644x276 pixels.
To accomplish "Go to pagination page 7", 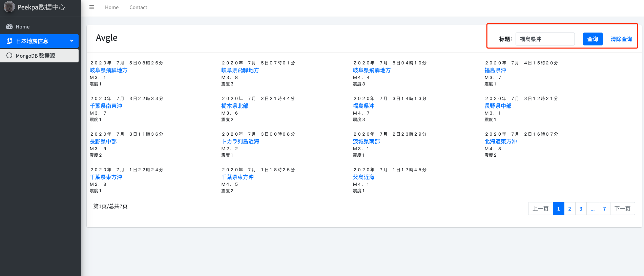I will point(605,209).
